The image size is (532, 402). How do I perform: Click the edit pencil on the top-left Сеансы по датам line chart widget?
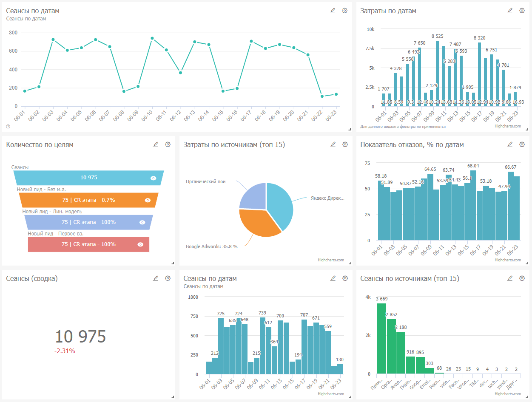click(333, 11)
